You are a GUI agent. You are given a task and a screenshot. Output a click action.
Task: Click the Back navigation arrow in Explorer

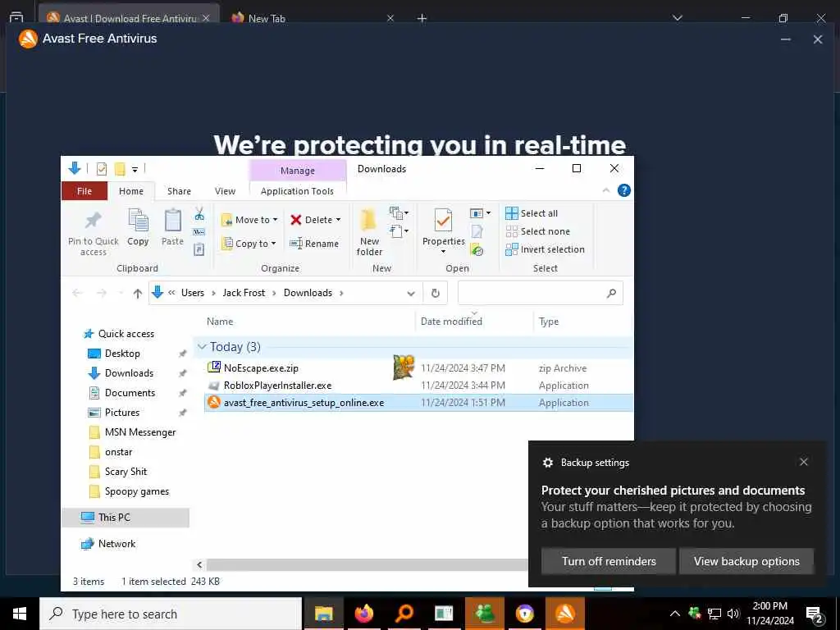77,293
